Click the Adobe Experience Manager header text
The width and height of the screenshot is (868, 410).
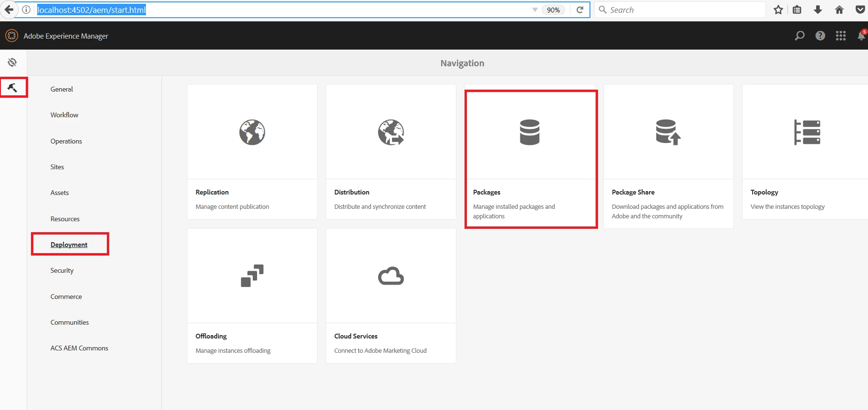point(66,36)
